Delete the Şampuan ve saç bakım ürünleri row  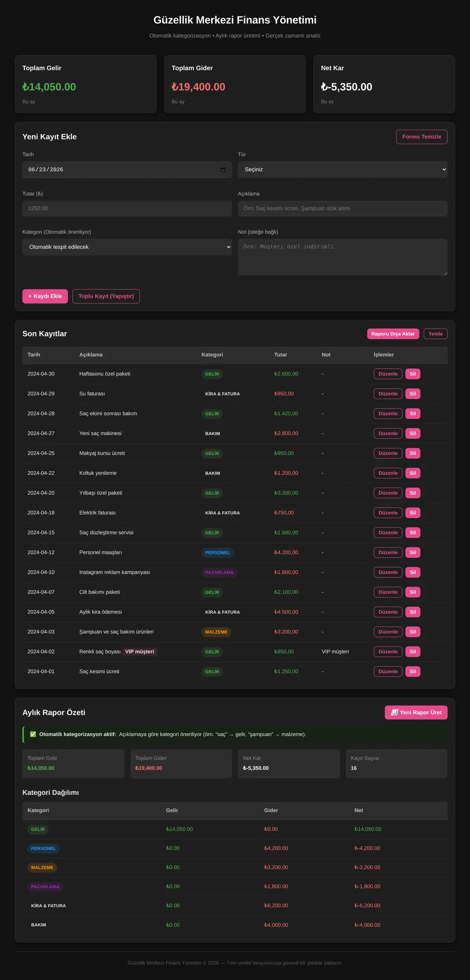(413, 632)
